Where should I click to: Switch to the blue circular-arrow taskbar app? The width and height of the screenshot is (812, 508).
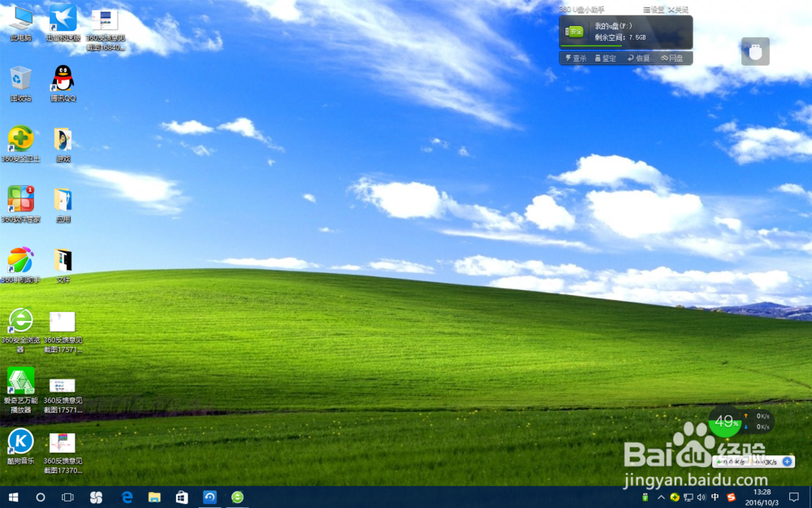(x=209, y=497)
